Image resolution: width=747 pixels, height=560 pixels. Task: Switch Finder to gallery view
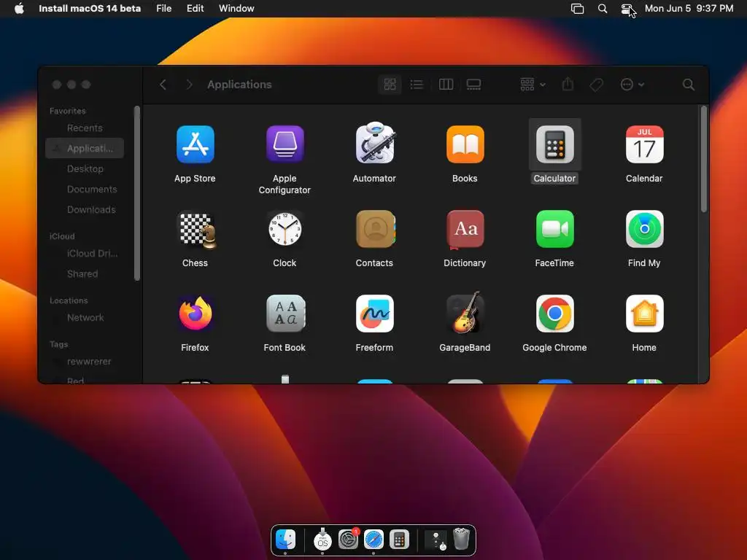pyautogui.click(x=473, y=85)
